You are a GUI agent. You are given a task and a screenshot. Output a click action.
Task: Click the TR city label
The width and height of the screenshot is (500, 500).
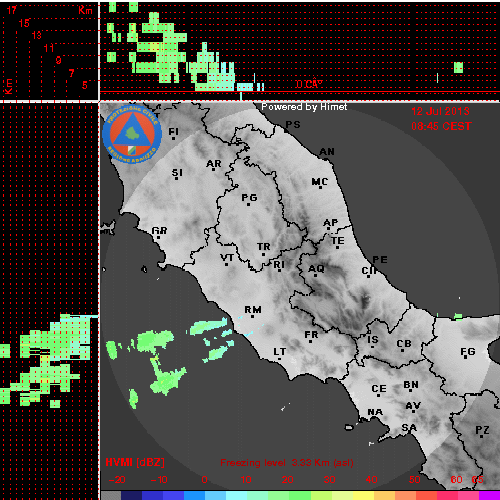(264, 247)
